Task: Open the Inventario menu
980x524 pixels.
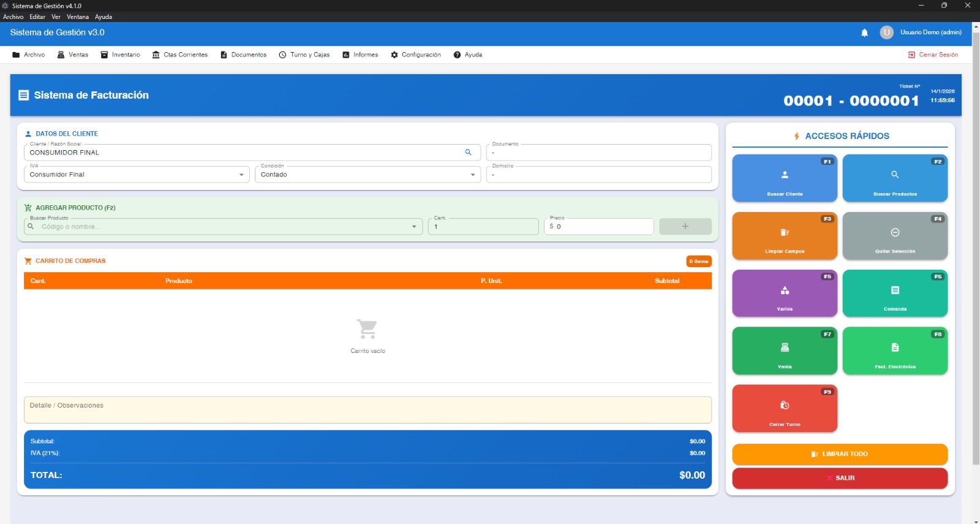Action: tap(121, 55)
